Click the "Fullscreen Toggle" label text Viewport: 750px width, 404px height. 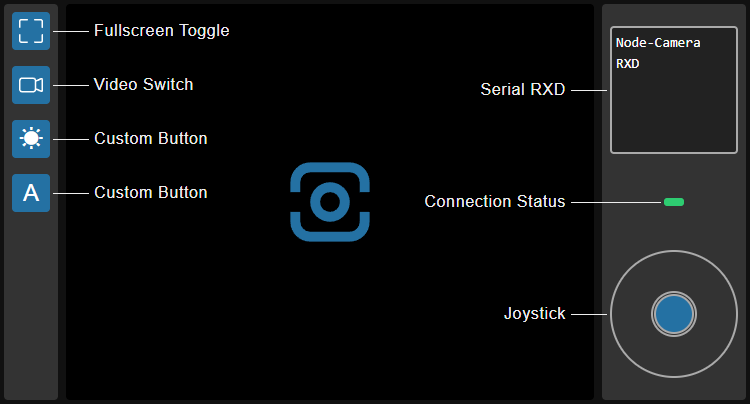pos(161,31)
